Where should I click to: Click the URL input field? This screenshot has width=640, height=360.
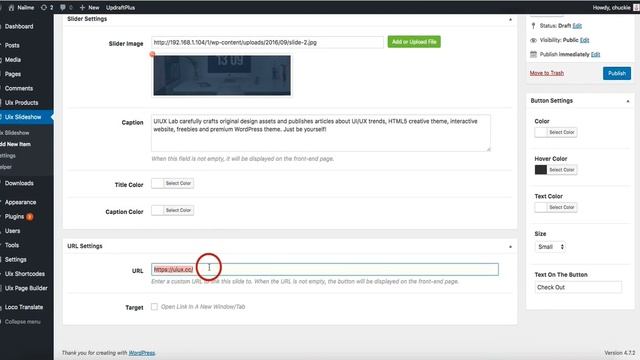(325, 269)
